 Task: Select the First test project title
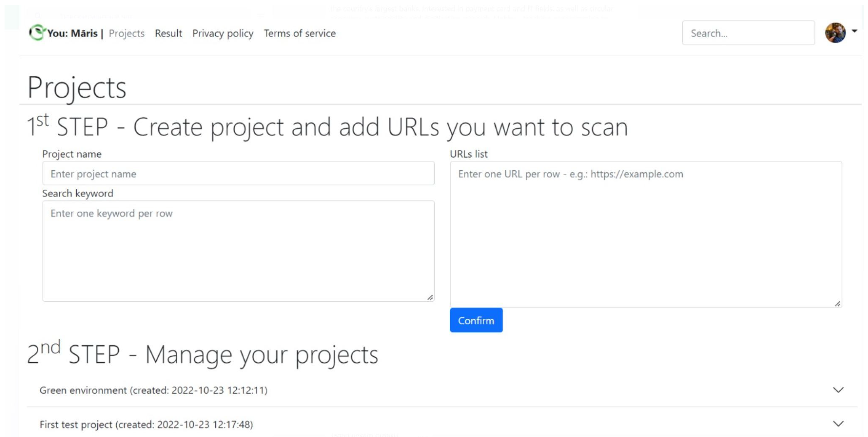pyautogui.click(x=146, y=424)
